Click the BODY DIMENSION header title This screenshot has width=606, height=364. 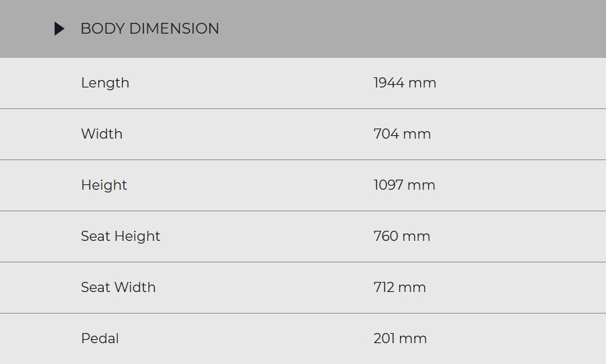click(x=149, y=29)
